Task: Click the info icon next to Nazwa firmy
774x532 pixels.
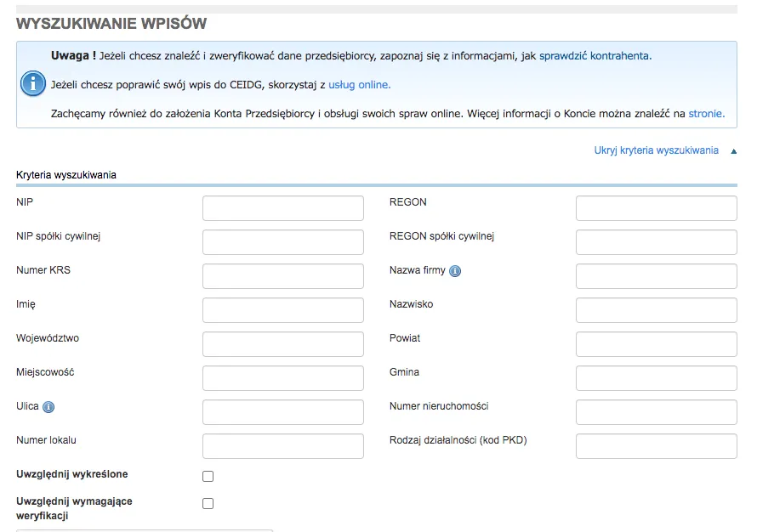Action: [x=455, y=271]
